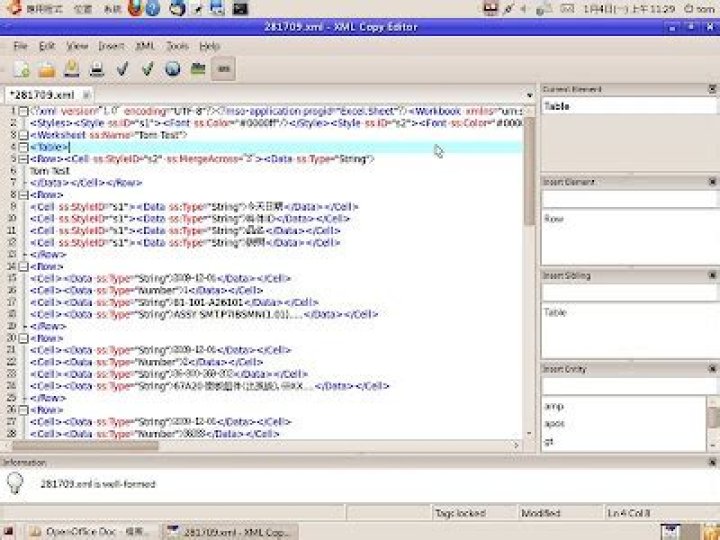Open the Help menu

(x=209, y=46)
